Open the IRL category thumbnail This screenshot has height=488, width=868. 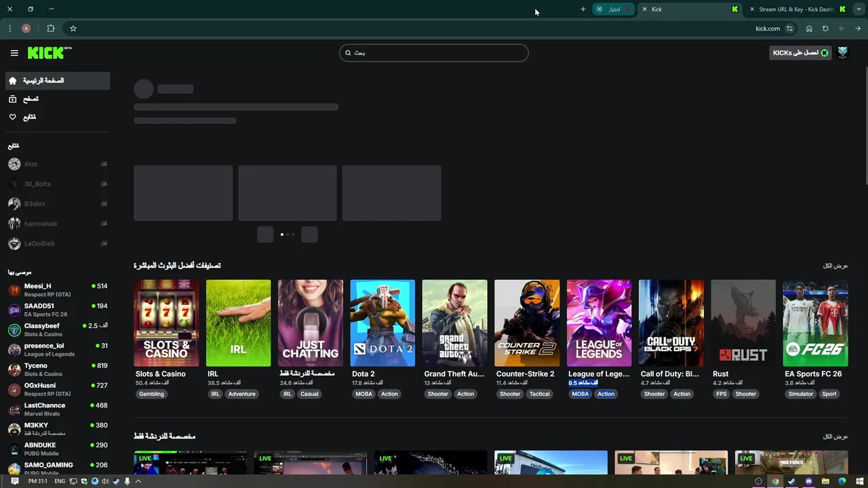tap(238, 323)
